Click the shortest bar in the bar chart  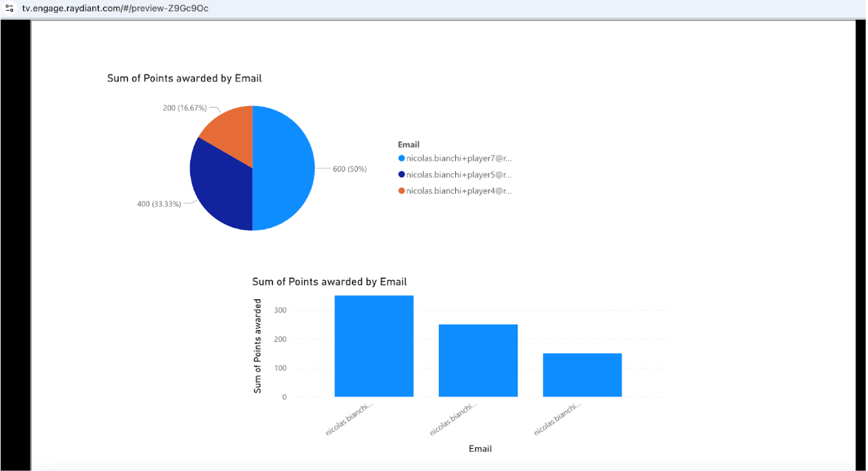click(x=582, y=375)
